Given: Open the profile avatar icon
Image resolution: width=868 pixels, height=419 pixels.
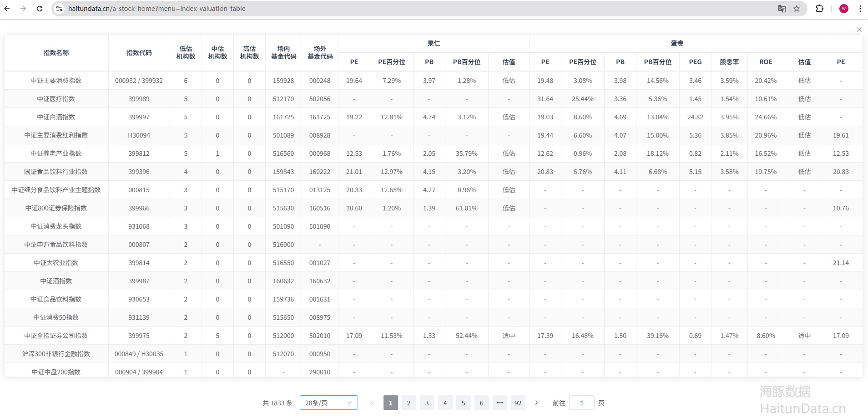Looking at the screenshot, I should tap(843, 9).
